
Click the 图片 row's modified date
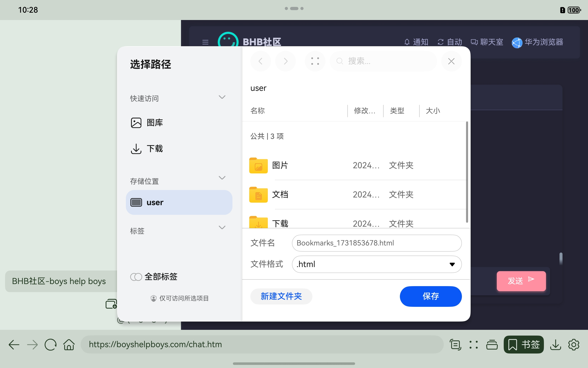click(x=366, y=166)
